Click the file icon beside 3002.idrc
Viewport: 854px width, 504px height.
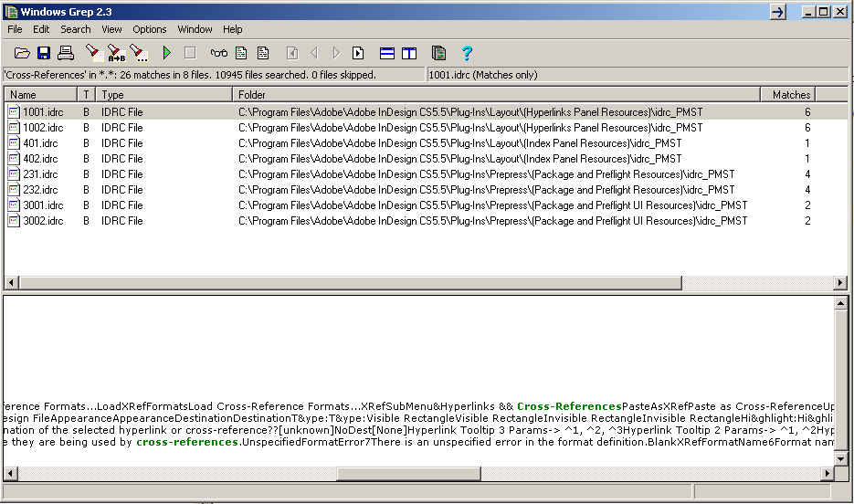pyautogui.click(x=14, y=221)
